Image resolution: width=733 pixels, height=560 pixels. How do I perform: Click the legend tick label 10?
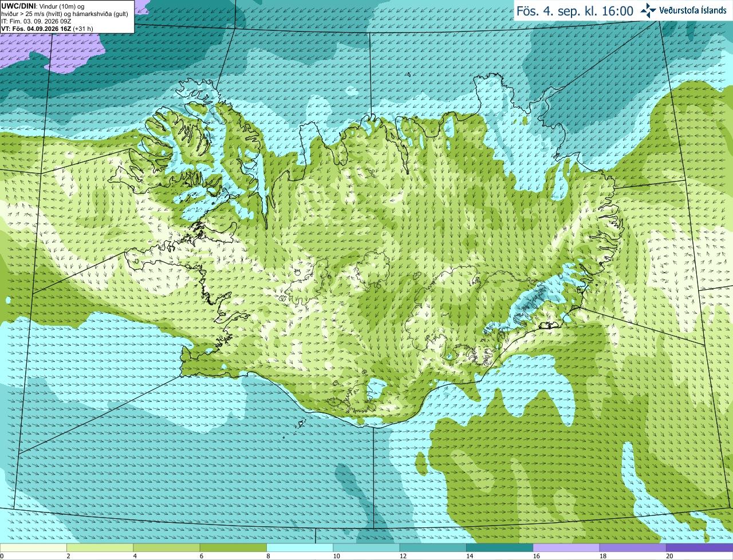coord(336,556)
